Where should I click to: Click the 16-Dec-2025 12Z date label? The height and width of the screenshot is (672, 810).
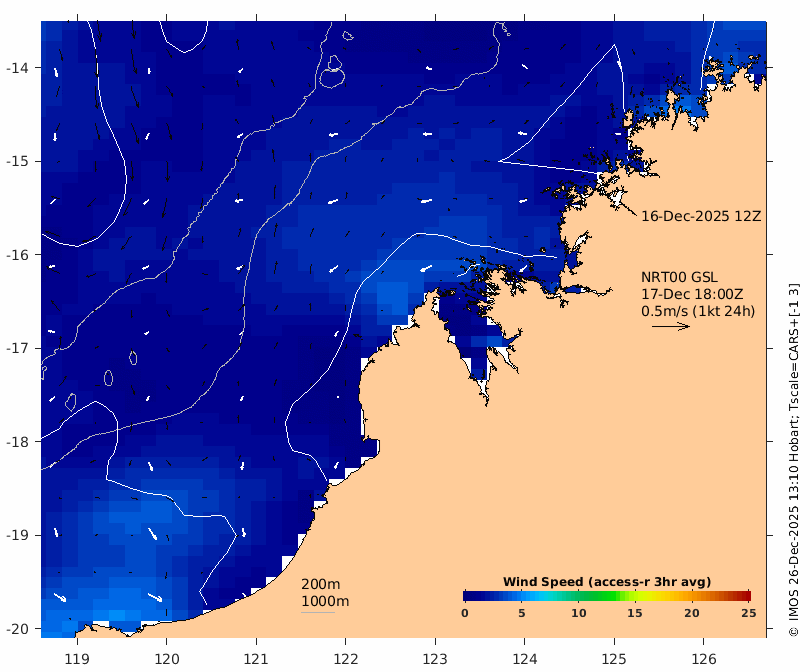[x=701, y=216]
